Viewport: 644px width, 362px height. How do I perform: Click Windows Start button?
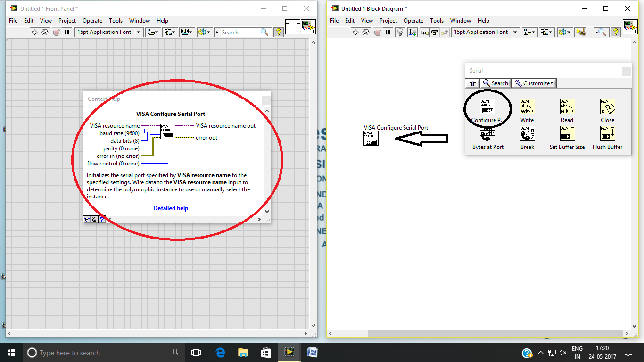point(11,352)
